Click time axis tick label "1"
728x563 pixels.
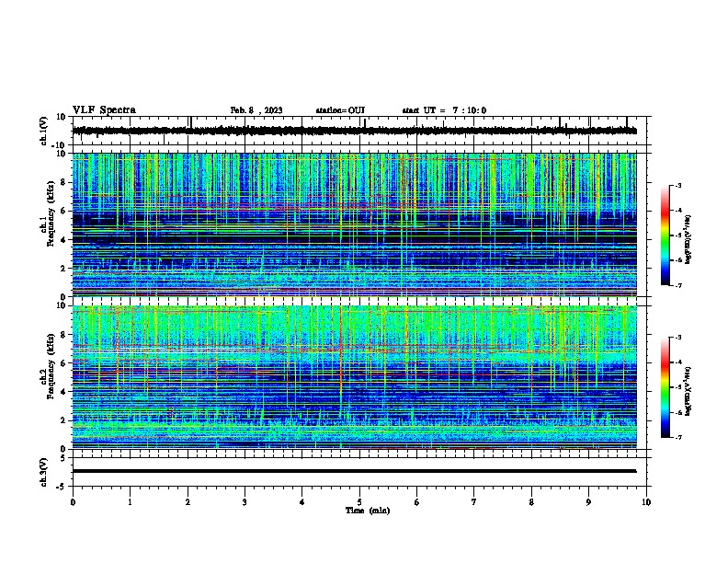(x=130, y=502)
